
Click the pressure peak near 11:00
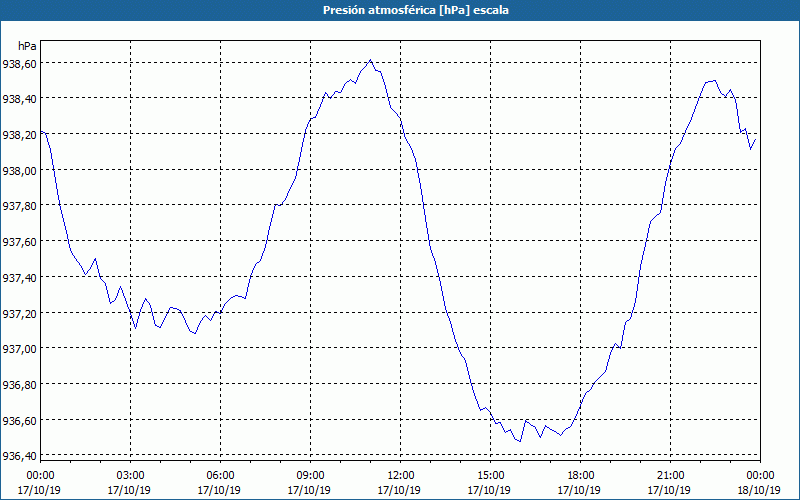coord(371,60)
